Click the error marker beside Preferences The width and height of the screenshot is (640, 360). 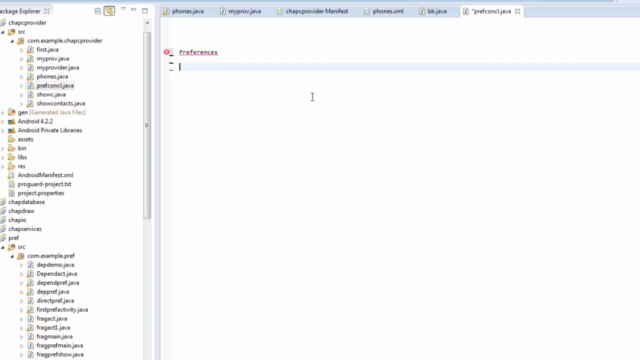pos(167,52)
